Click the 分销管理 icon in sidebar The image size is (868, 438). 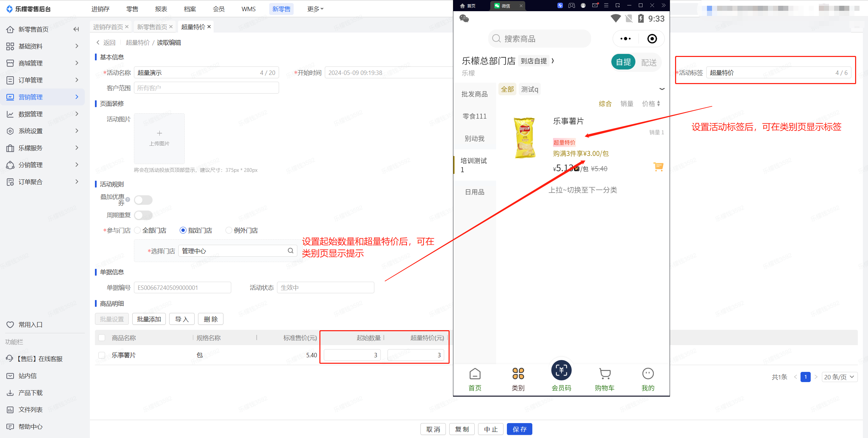pos(10,165)
